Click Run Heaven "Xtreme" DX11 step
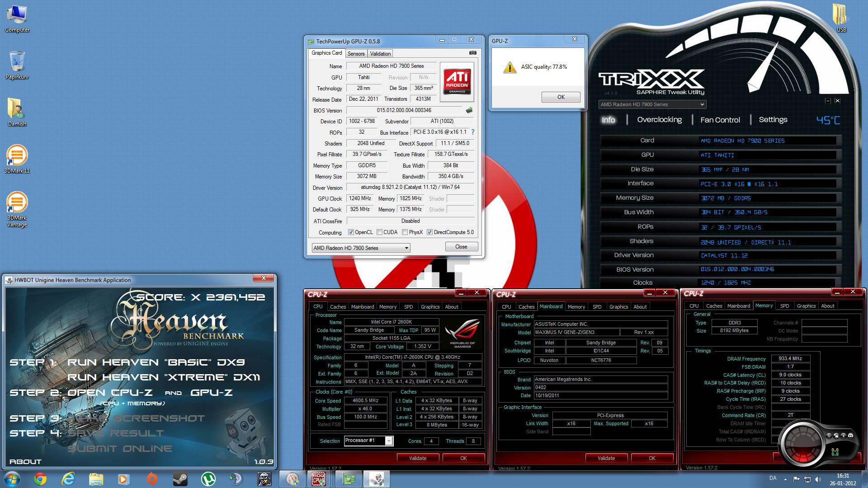The width and height of the screenshot is (868, 488). point(164,377)
